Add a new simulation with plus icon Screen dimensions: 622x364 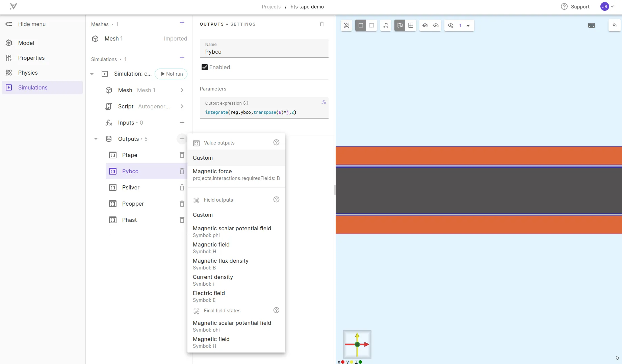[x=182, y=58]
